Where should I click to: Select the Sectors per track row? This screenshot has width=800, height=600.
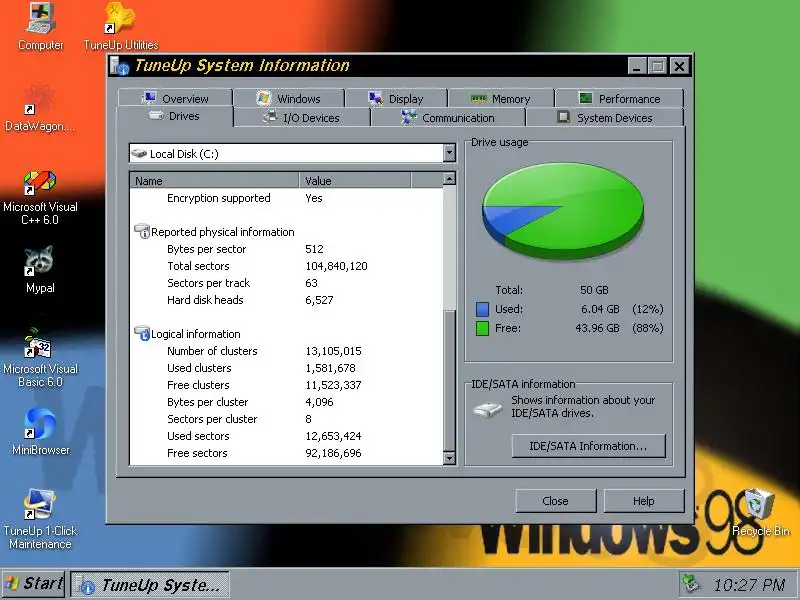click(x=287, y=283)
